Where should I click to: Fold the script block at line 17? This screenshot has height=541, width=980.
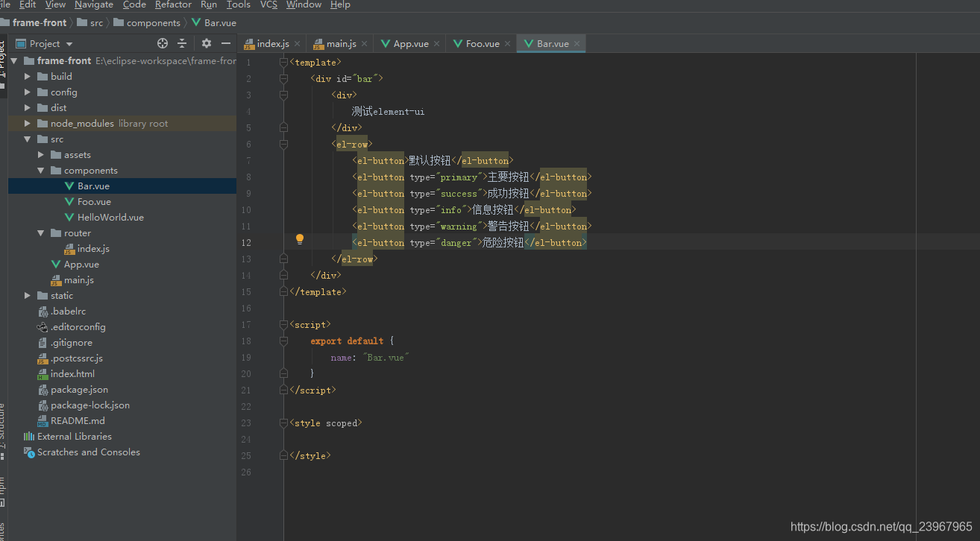283,324
